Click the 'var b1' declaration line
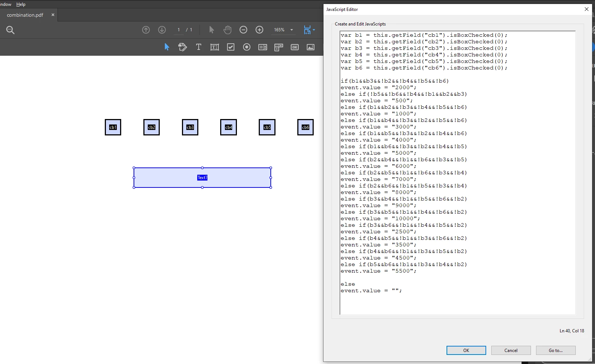This screenshot has width=595, height=364. click(424, 35)
